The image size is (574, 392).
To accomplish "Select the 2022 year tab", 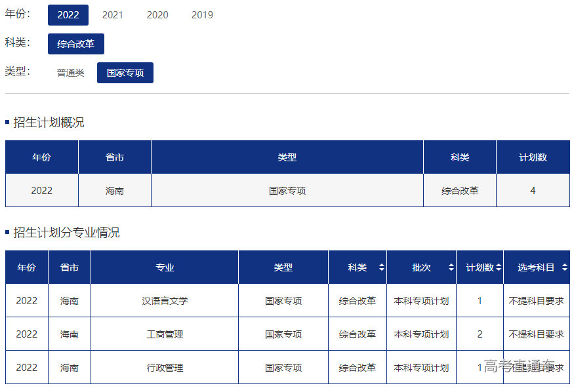I will [x=68, y=15].
